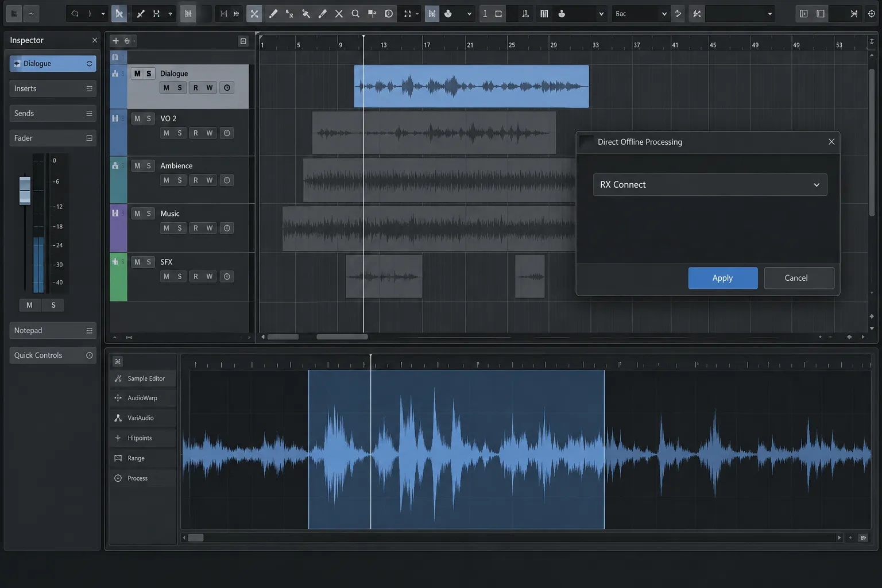Click the Music track type icon
The width and height of the screenshot is (882, 588).
click(x=115, y=213)
